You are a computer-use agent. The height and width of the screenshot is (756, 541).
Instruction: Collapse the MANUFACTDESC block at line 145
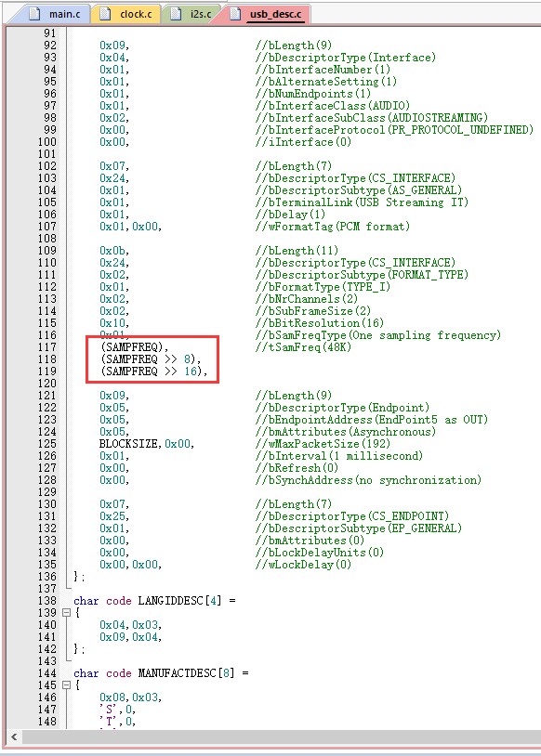(x=66, y=685)
